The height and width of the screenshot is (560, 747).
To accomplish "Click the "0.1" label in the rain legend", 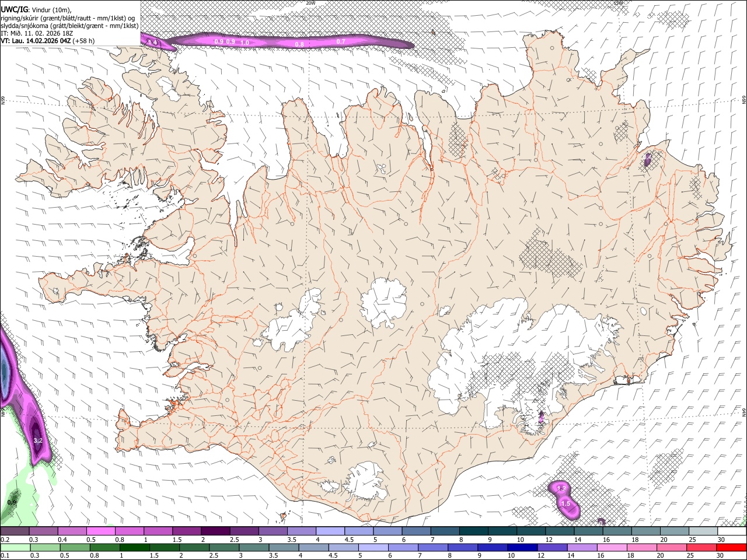I will 4,555.
